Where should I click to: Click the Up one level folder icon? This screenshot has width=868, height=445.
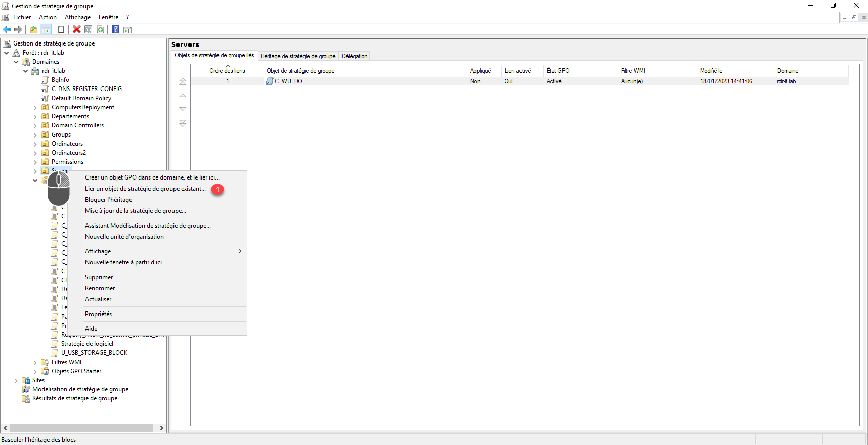point(34,30)
